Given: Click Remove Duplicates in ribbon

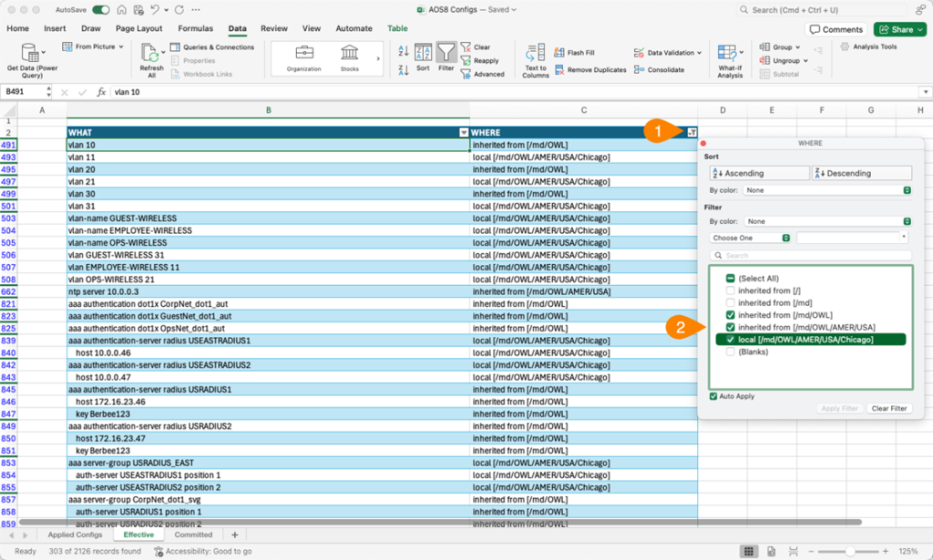Looking at the screenshot, I should pyautogui.click(x=590, y=70).
